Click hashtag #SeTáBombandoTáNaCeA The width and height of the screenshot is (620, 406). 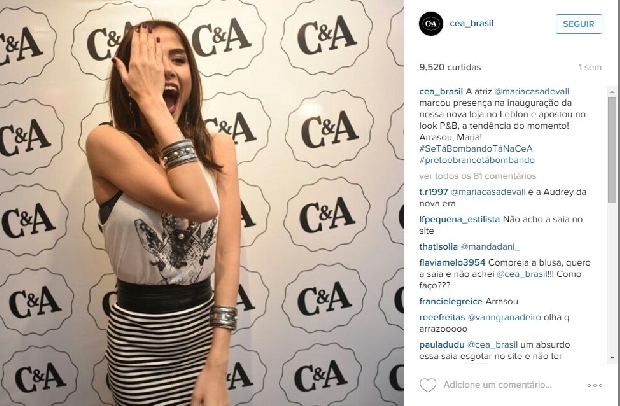(x=476, y=149)
